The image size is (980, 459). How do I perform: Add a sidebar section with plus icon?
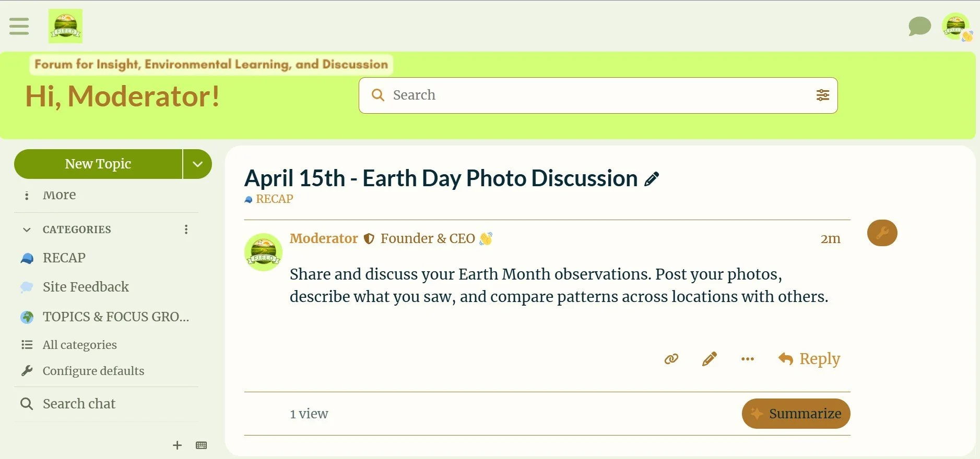click(177, 445)
